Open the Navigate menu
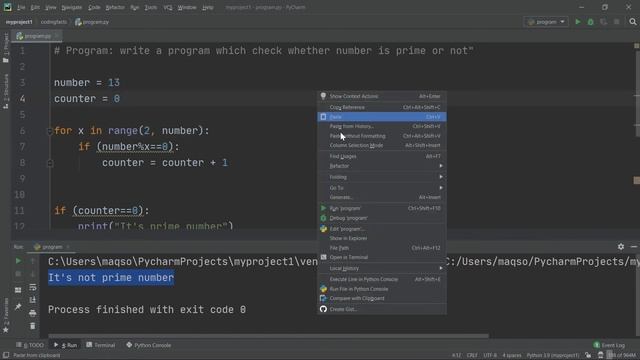 tap(71, 7)
